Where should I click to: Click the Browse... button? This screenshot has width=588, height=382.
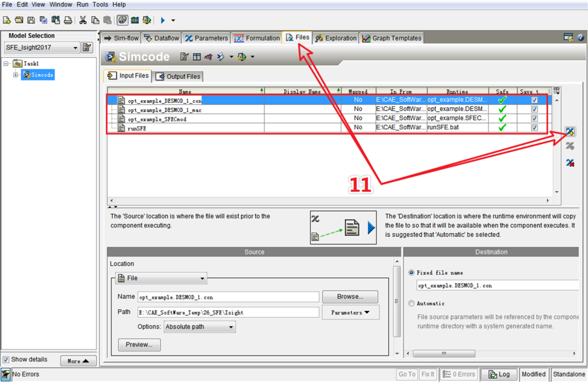pyautogui.click(x=350, y=297)
